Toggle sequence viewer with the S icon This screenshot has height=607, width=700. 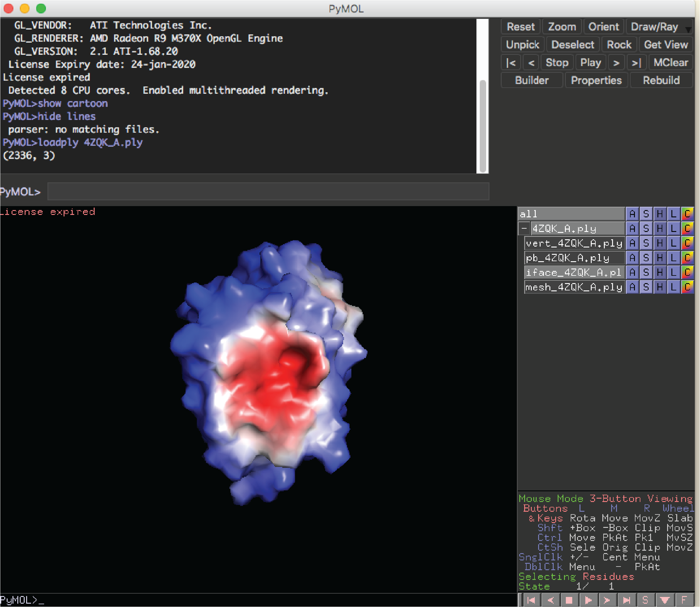(x=645, y=600)
